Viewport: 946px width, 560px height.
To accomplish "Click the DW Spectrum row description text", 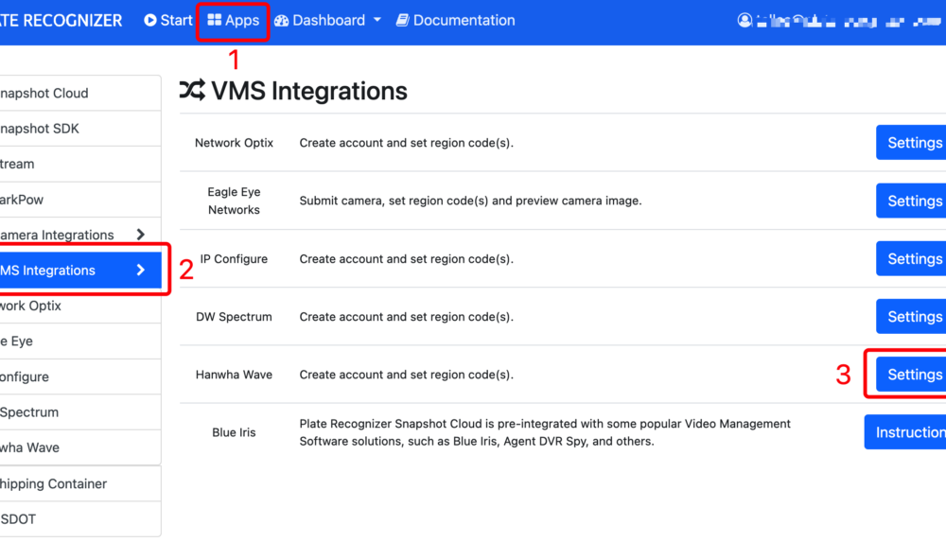I will 406,317.
